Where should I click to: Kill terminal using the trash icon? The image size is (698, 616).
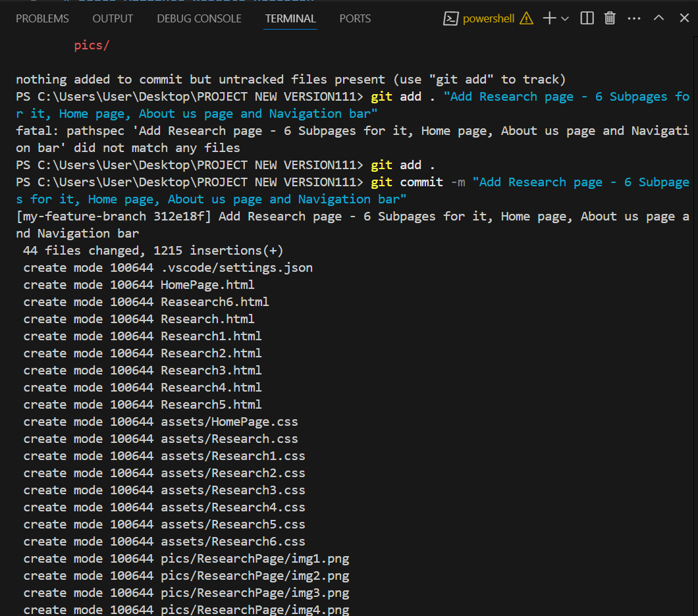coord(610,18)
